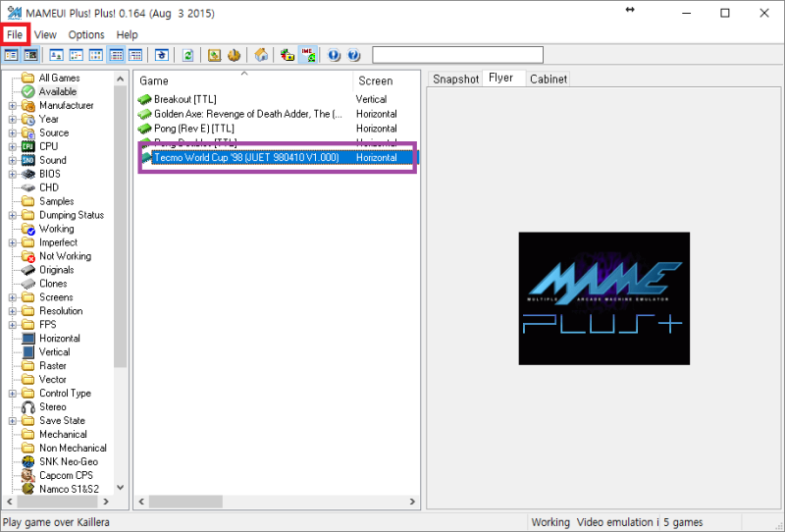Select the Pong (Rev E) [TTL] game
The image size is (785, 532).
pos(194,129)
